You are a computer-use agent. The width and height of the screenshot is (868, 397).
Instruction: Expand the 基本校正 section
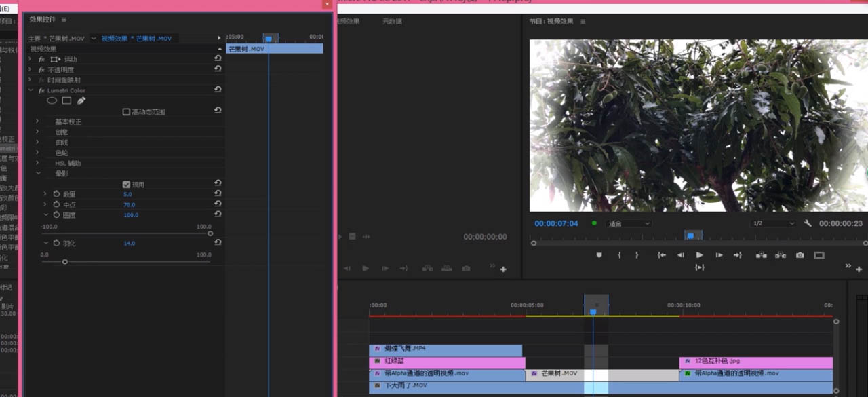click(x=38, y=121)
